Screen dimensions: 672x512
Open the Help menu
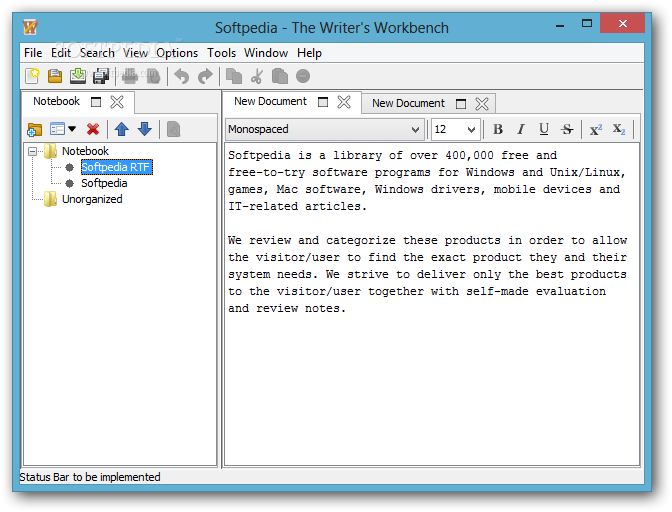tap(309, 53)
